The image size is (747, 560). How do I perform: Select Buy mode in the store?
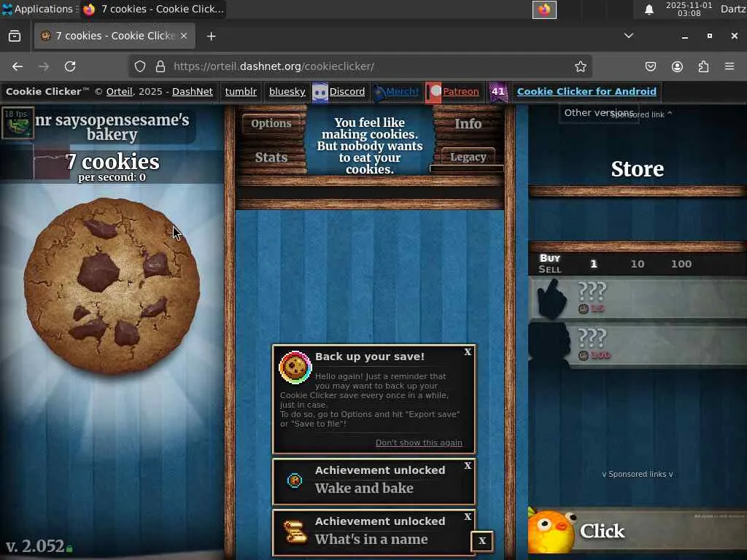(x=550, y=258)
